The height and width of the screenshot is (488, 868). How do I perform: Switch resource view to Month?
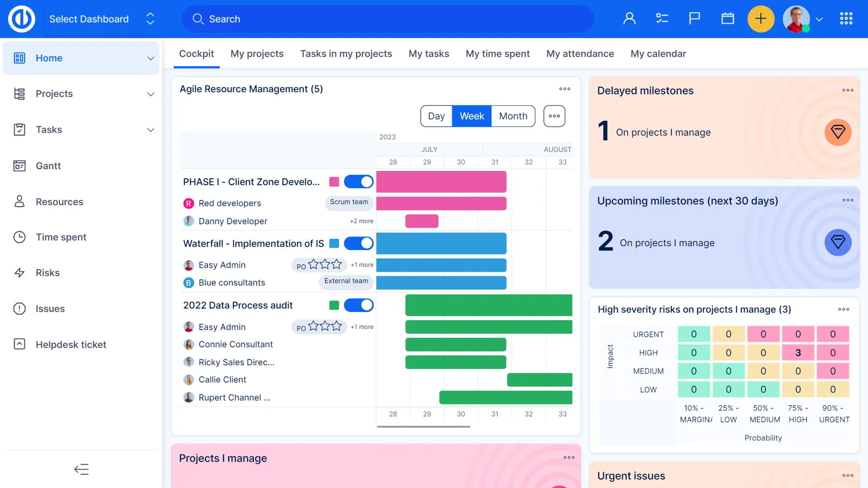pyautogui.click(x=513, y=116)
